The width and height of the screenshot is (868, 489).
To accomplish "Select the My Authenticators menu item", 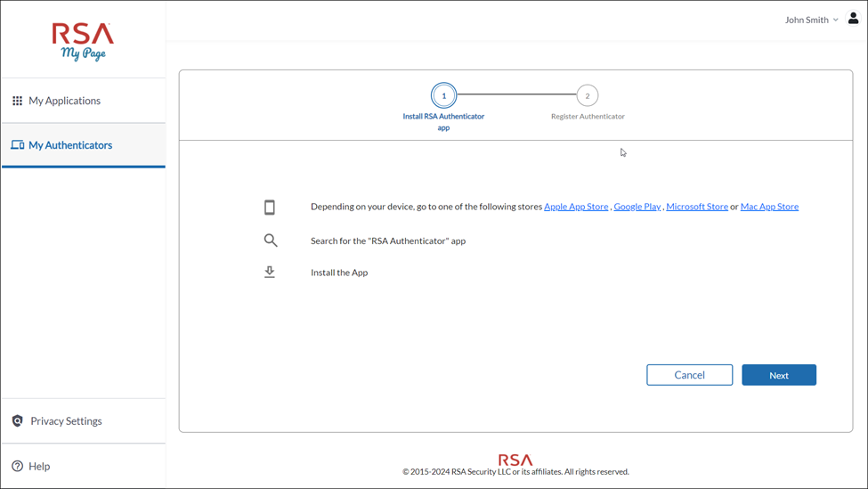I will pos(70,145).
